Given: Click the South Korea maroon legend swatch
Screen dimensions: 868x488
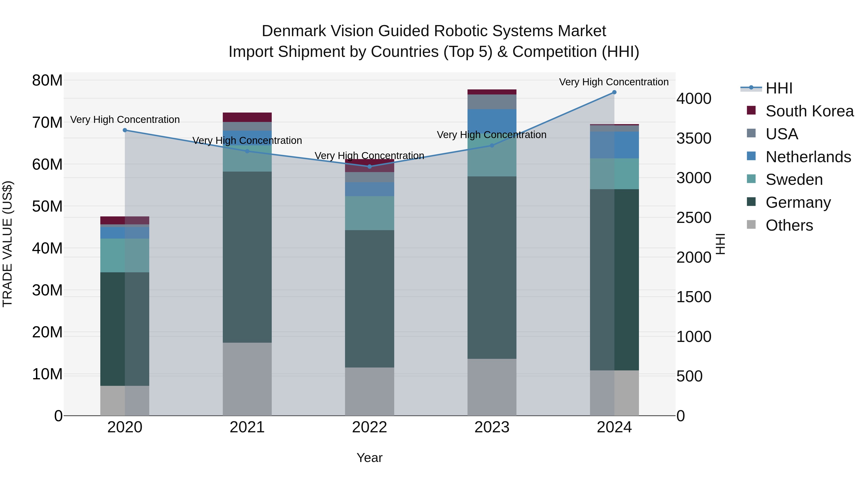Looking at the screenshot, I should tap(751, 110).
